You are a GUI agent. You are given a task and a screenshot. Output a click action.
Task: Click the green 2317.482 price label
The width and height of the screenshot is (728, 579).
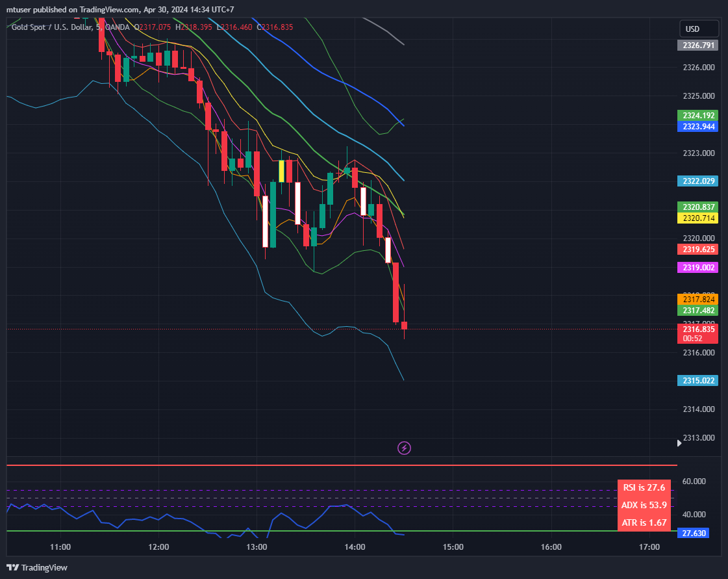click(x=698, y=311)
